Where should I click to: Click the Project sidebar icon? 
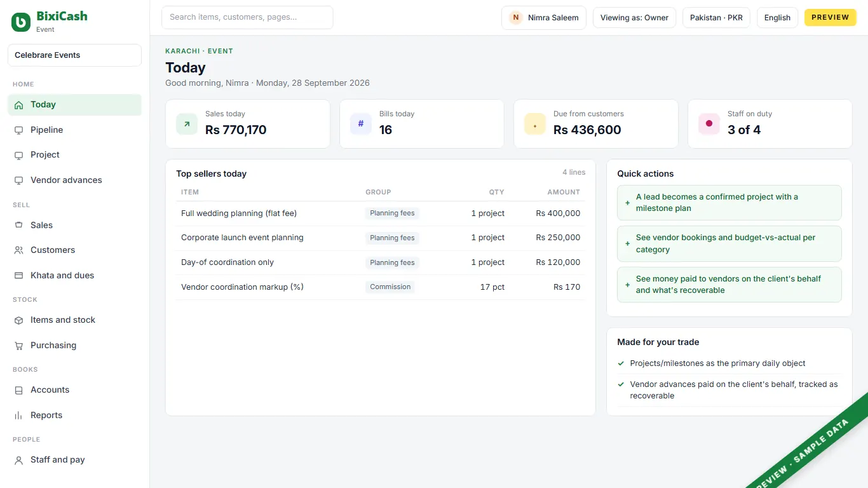coord(18,155)
